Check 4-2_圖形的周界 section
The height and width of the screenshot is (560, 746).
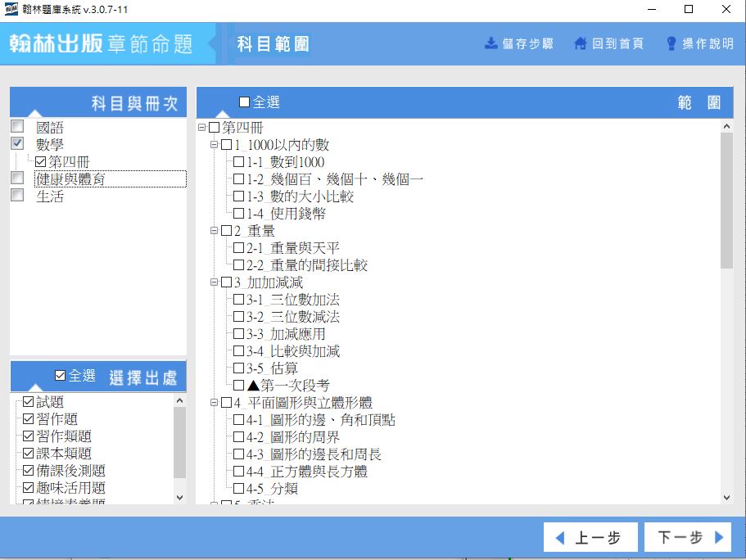239,437
